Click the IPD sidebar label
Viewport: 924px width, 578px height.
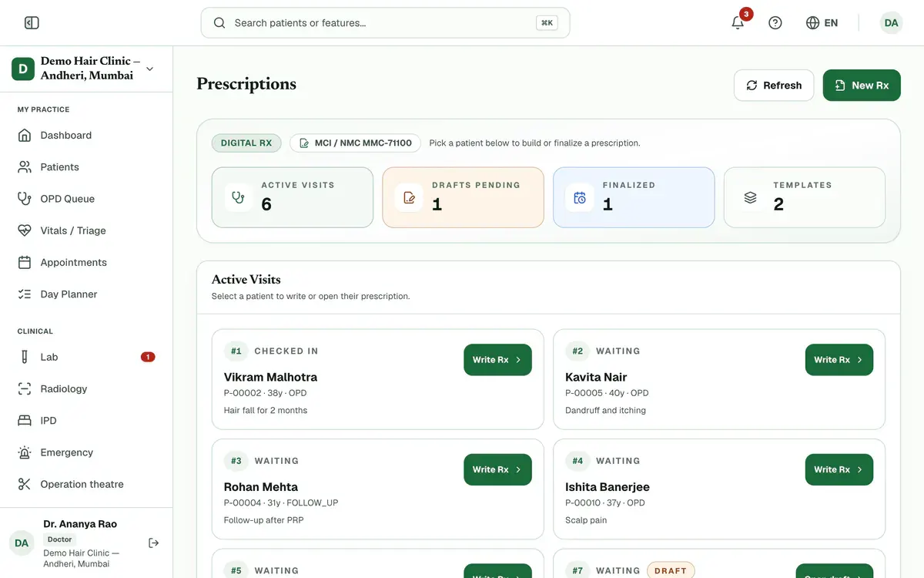point(49,421)
